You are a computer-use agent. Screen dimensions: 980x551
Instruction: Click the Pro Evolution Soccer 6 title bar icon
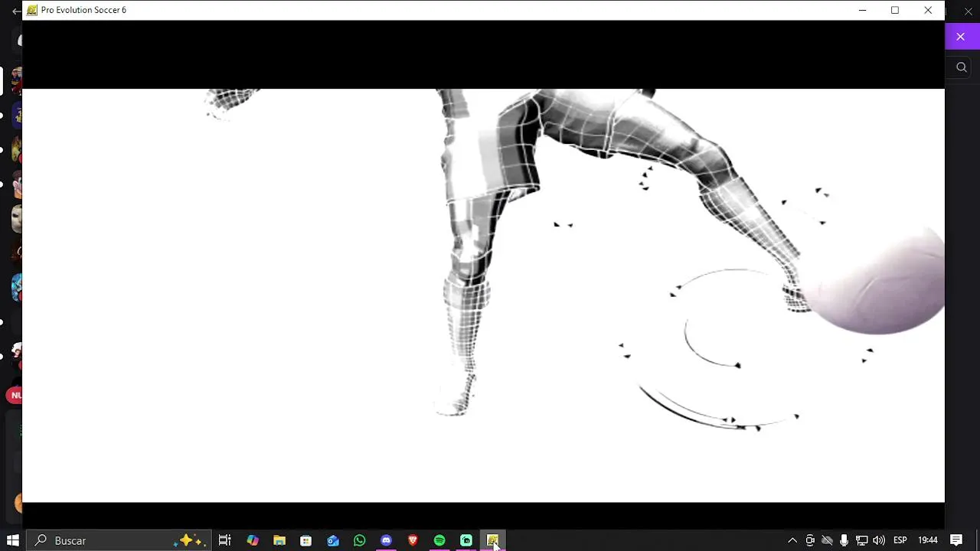[x=32, y=10]
